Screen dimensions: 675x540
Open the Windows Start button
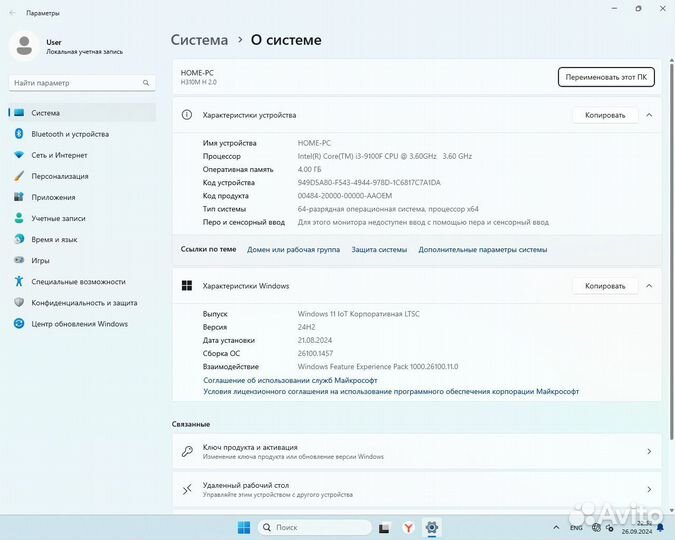(x=244, y=527)
